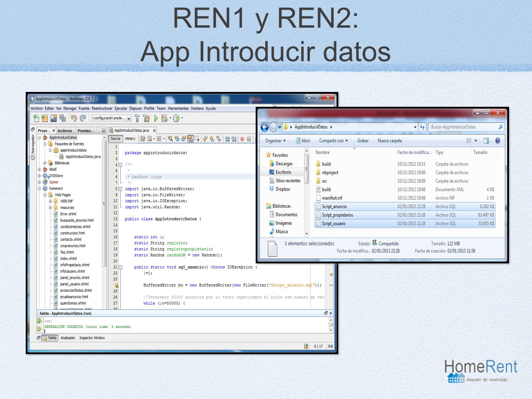532x399 pixels.
Task: Select Script_propietarios file in Explorer
Action: (405, 215)
